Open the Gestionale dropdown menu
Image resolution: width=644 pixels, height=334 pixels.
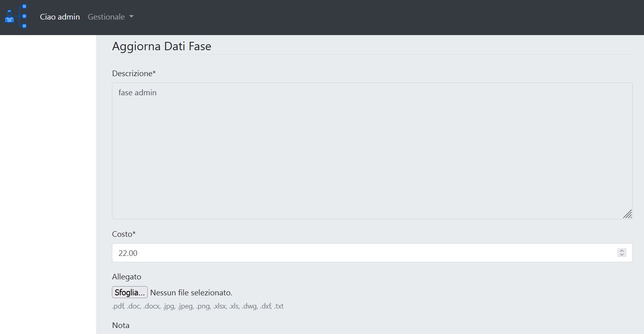[106, 17]
